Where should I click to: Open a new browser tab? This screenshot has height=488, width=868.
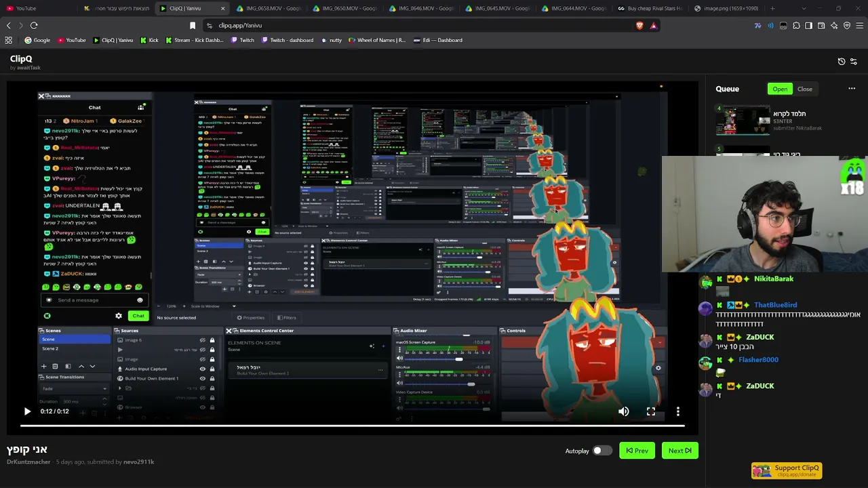tap(772, 8)
